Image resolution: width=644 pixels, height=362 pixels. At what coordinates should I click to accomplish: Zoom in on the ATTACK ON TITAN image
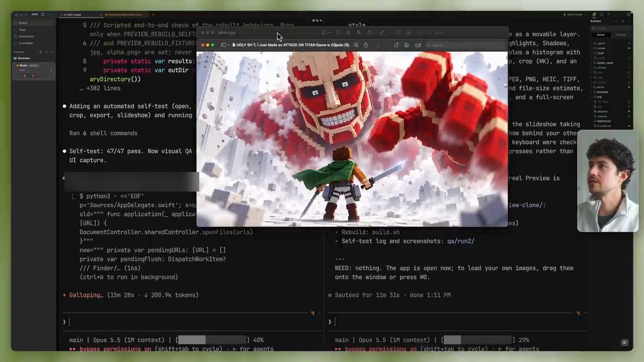356,45
